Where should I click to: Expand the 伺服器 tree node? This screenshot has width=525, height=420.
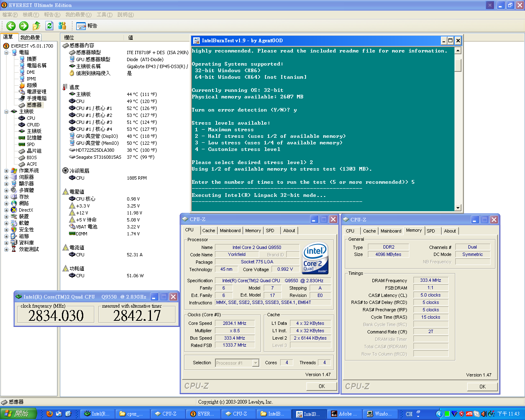pos(6,177)
